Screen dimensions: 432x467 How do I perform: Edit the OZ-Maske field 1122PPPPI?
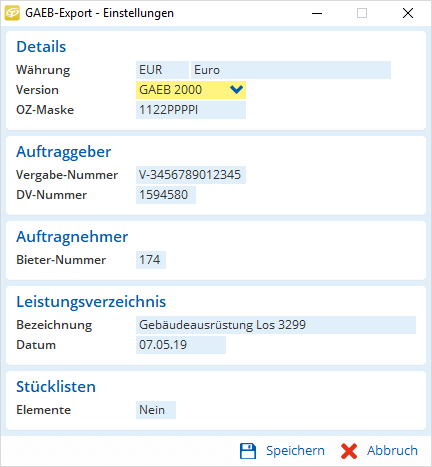(x=191, y=110)
